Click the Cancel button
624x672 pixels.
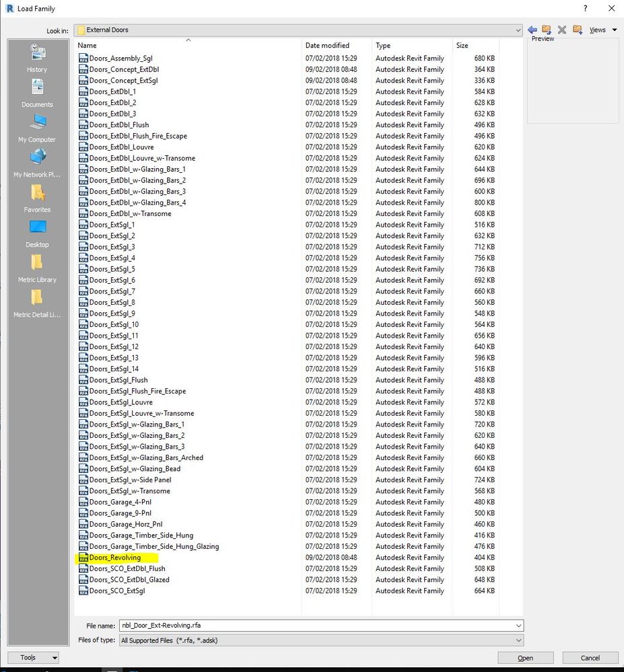[590, 658]
